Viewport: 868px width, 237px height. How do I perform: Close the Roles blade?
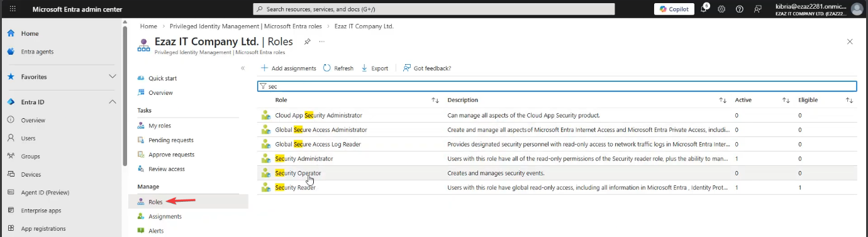850,41
